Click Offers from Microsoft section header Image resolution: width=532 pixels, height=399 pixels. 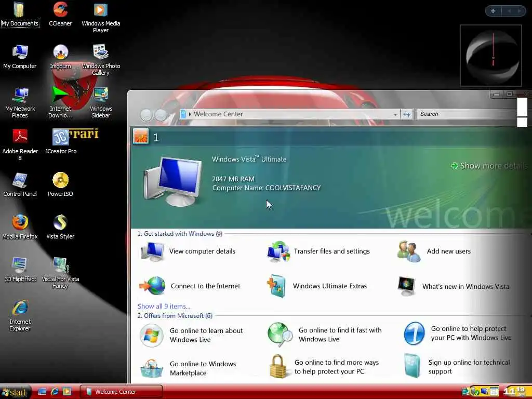175,316
